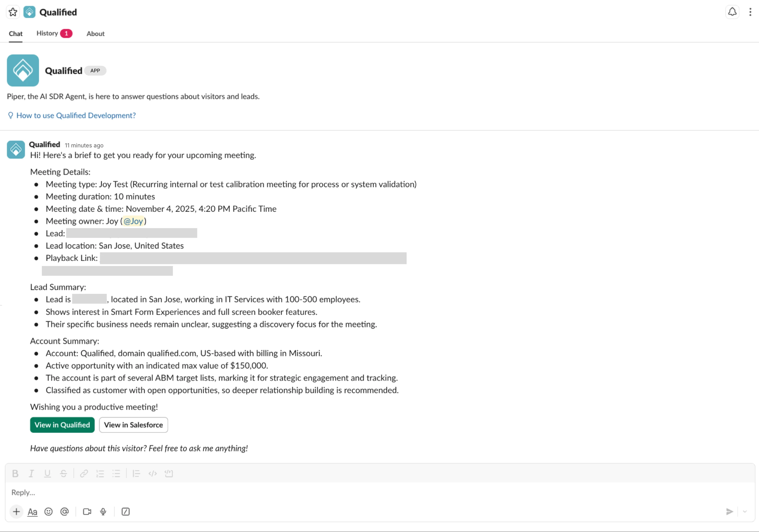Screen dimensions: 759x532
Task: Expand the send options dropdown arrow
Action: tap(745, 512)
